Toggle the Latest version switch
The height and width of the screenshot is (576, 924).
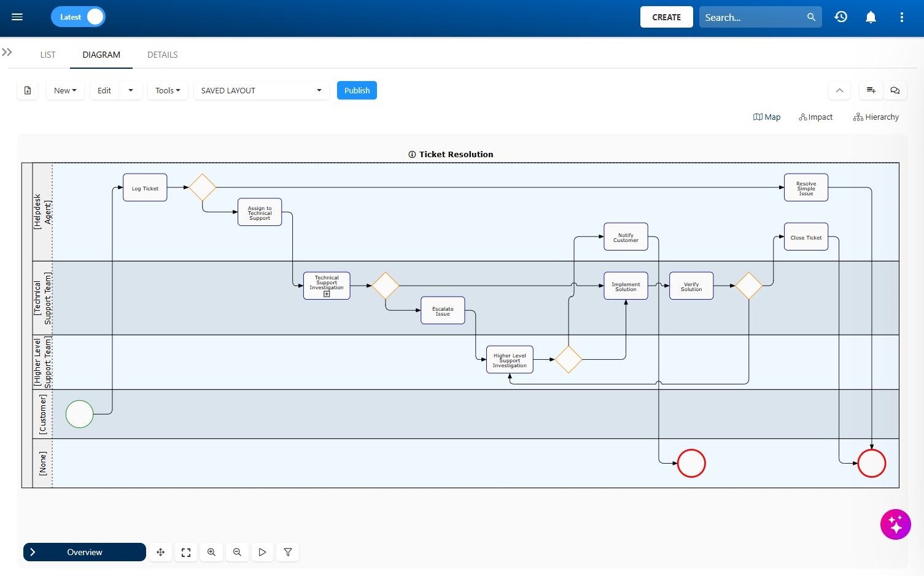coord(78,17)
